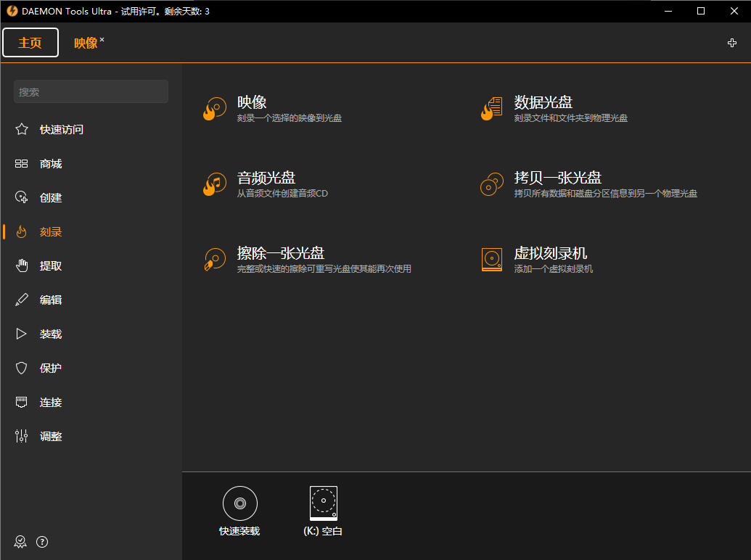The image size is (751, 560).
Task: Open 快速装载 quick mount
Action: click(239, 509)
